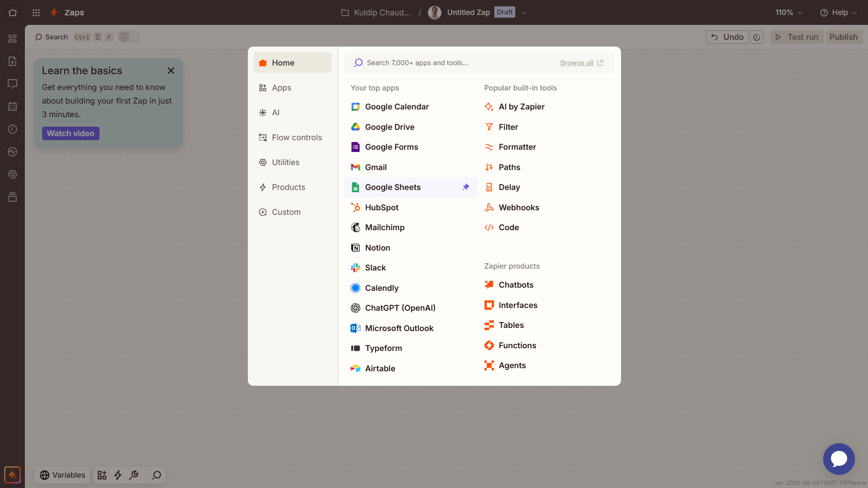Select Google Forms app
Screen dimensions: 868x488
coord(410,147)
